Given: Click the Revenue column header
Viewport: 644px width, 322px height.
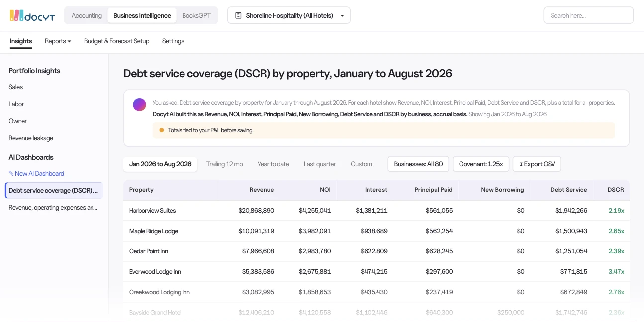Looking at the screenshot, I should pos(262,190).
